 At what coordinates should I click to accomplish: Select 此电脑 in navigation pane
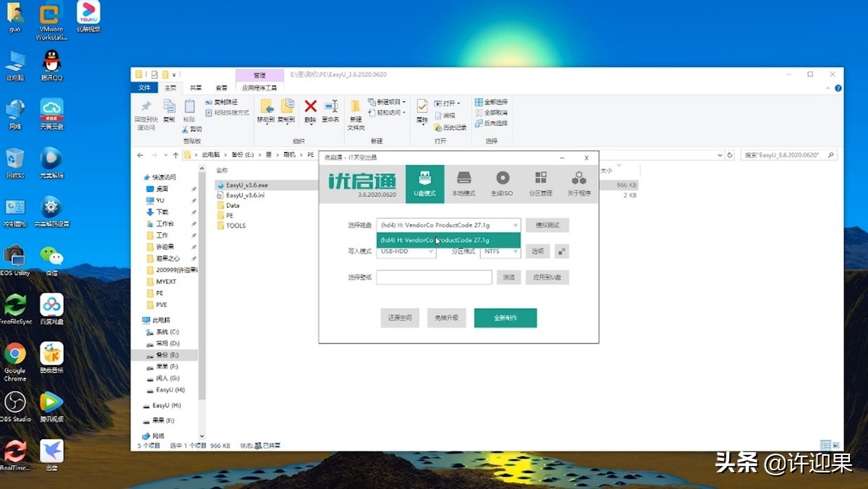point(158,320)
